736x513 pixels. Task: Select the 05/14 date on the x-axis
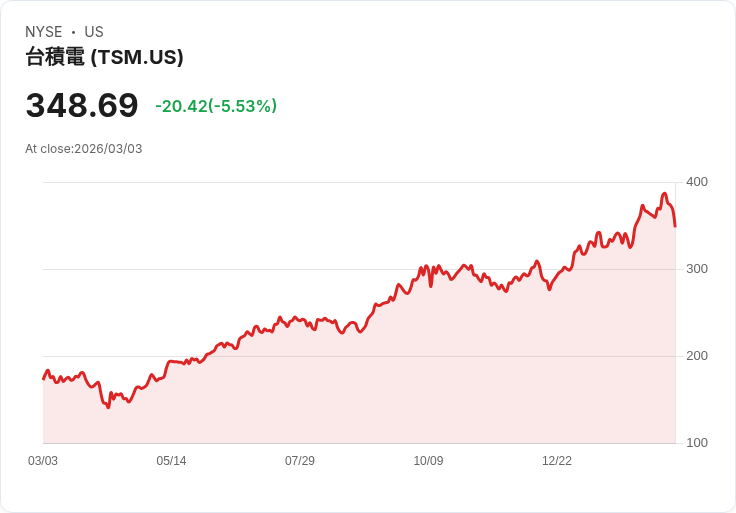click(171, 460)
